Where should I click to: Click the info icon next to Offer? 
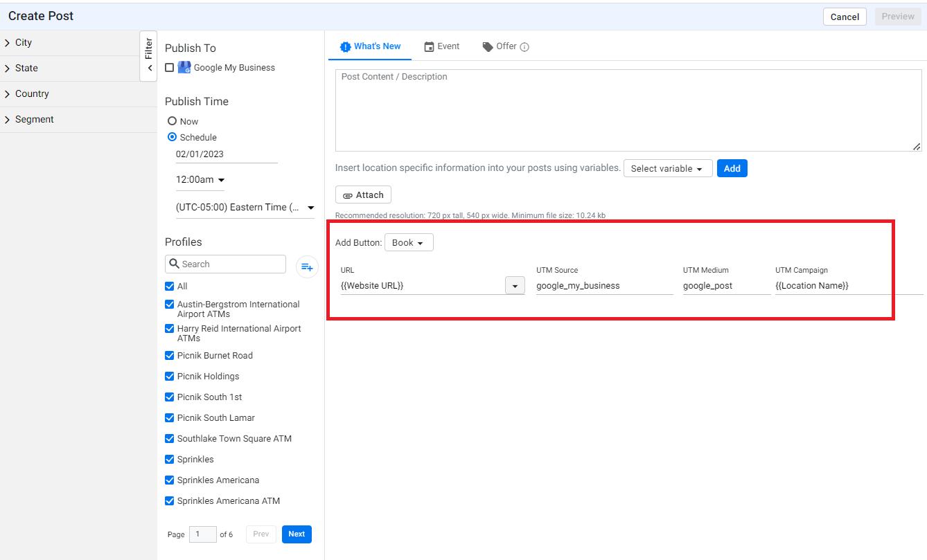coord(524,47)
